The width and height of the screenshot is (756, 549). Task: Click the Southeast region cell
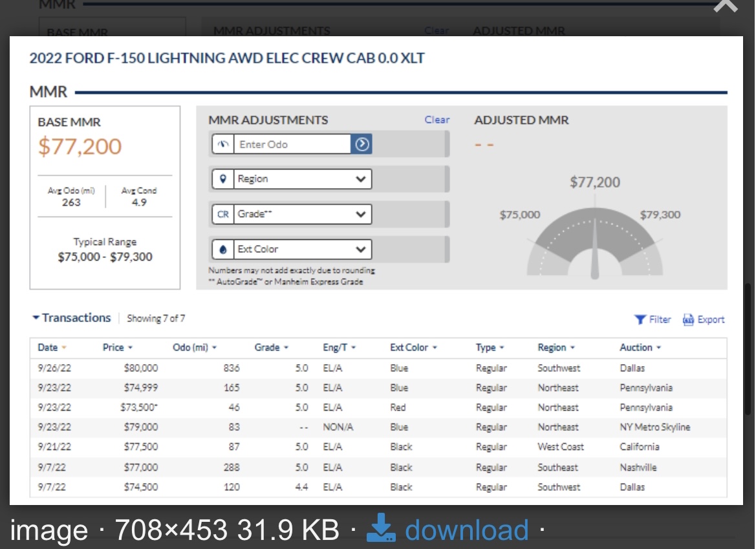click(x=558, y=468)
